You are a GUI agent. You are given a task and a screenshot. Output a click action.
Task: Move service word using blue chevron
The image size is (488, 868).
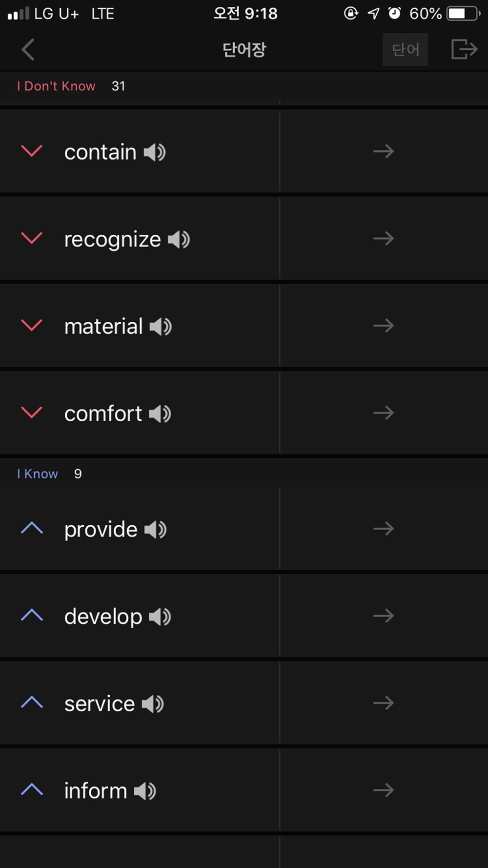32,703
